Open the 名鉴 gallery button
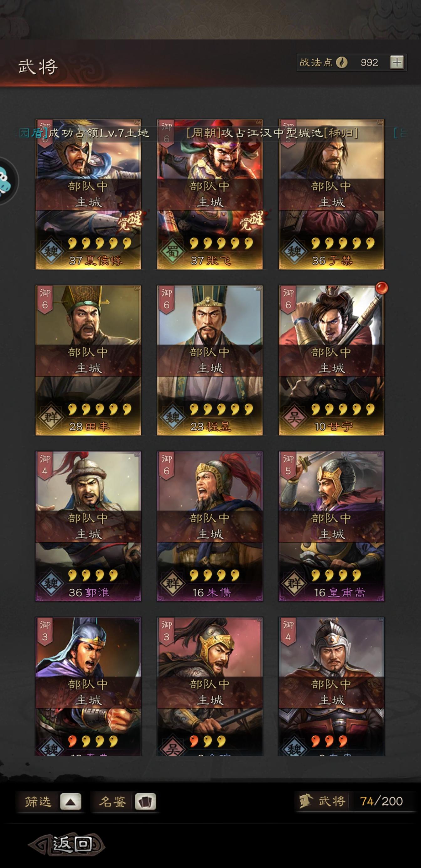 (x=112, y=801)
